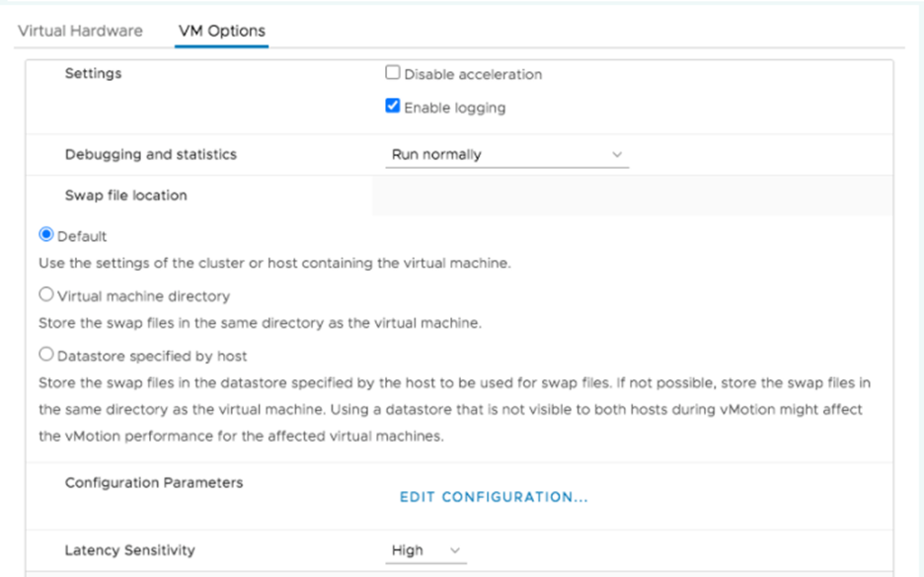Expand the Latency Sensitivity High dropdown
Image resolution: width=924 pixels, height=577 pixels.
pyautogui.click(x=424, y=550)
